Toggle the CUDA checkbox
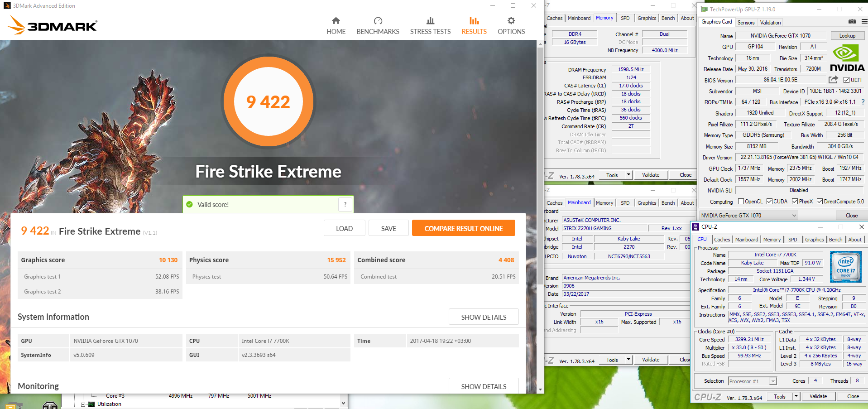The height and width of the screenshot is (409, 868). tap(769, 202)
